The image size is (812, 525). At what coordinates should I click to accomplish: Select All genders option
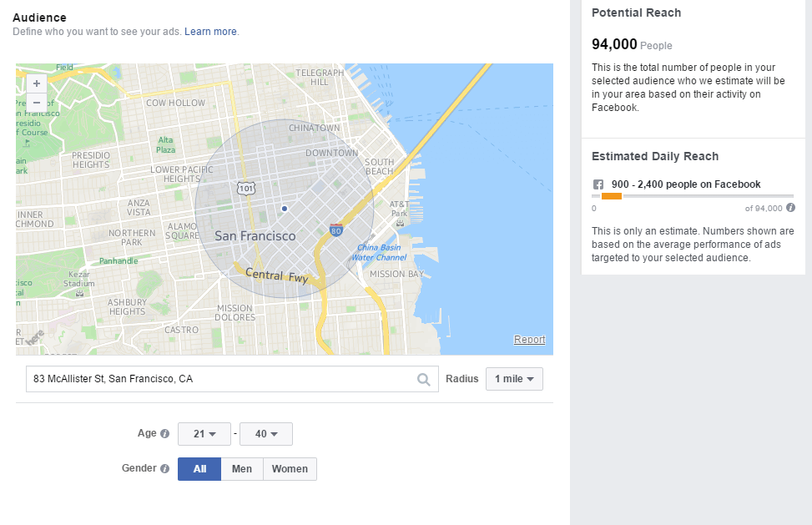(x=199, y=469)
